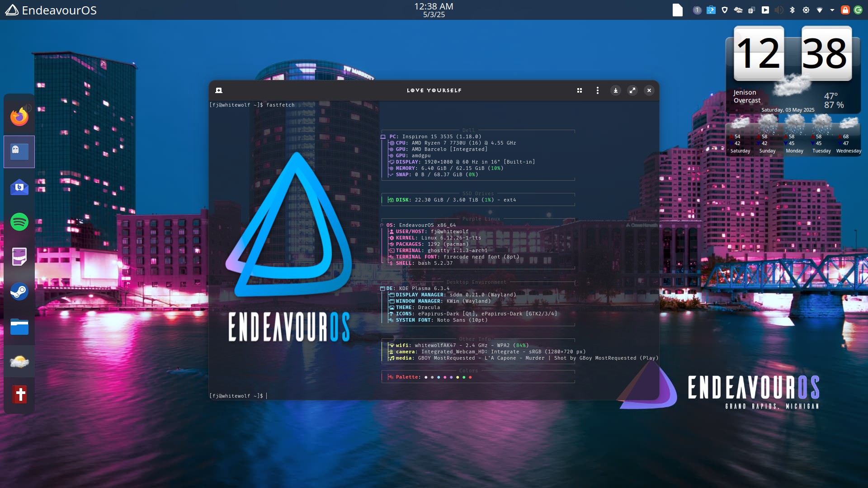Open the Wi-Fi networks tray icon
This screenshot has width=868, height=488.
click(819, 10)
